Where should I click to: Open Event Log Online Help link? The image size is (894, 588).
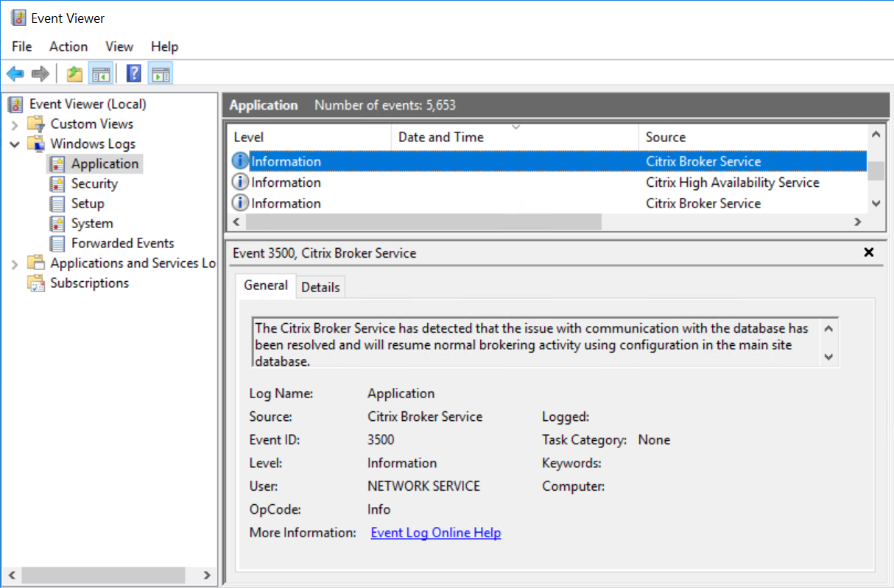click(x=435, y=533)
